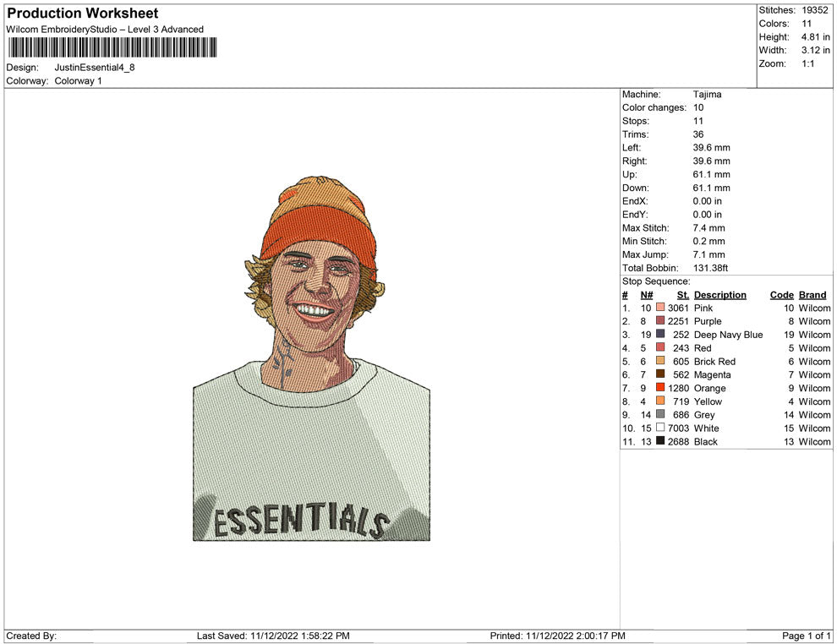Click the 'N#' column header
837x644 pixels.
[x=647, y=294]
